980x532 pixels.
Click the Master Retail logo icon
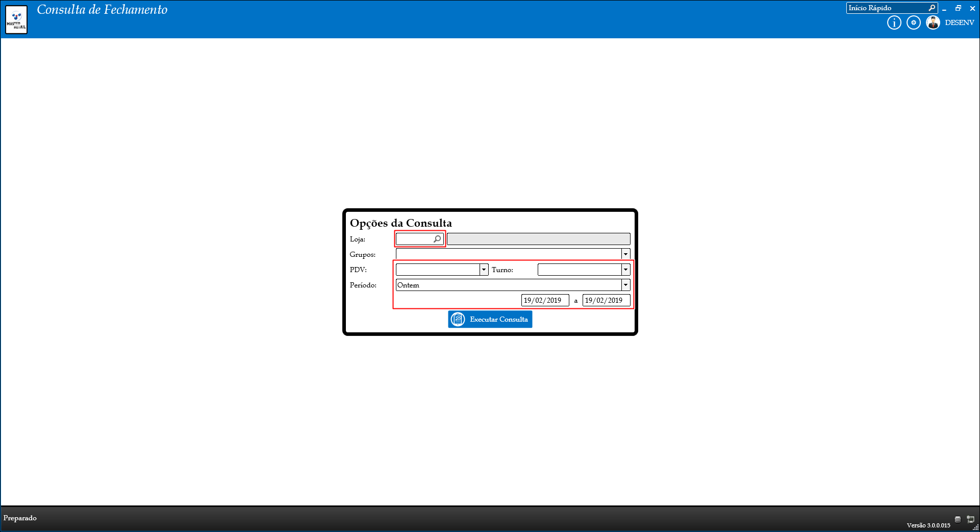point(16,20)
